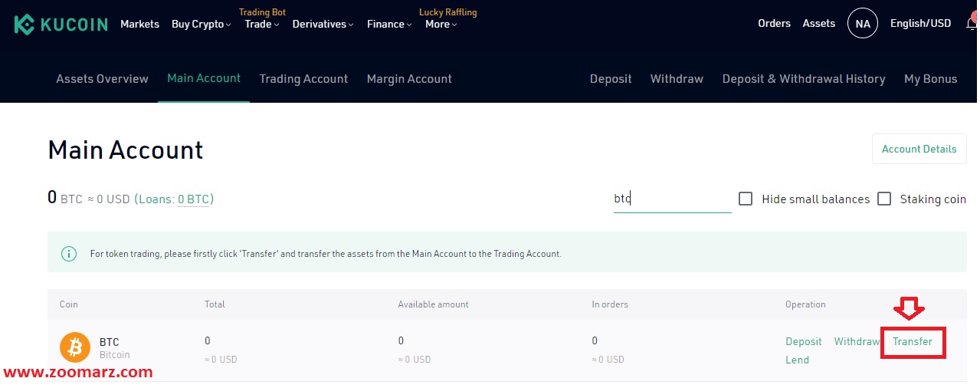The image size is (980, 388).
Task: Select the Main Account tab
Action: pyautogui.click(x=204, y=78)
